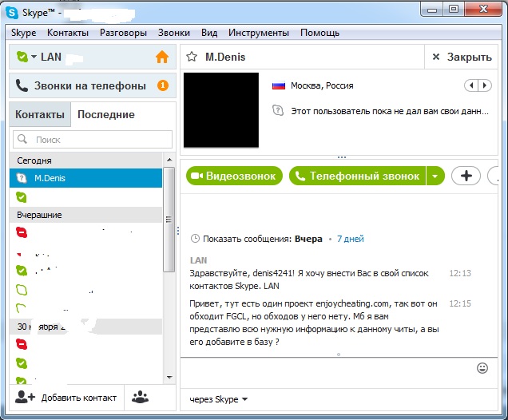Select the online contact below M.Denis

(85, 197)
